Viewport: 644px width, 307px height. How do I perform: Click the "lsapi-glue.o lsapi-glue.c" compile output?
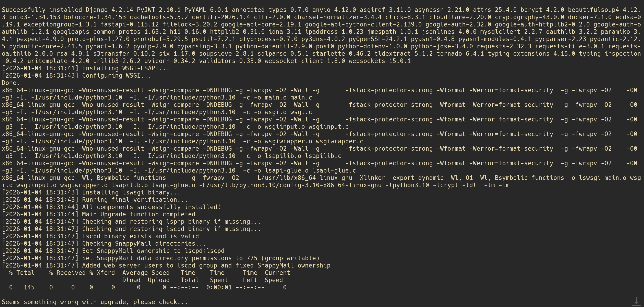point(310,171)
